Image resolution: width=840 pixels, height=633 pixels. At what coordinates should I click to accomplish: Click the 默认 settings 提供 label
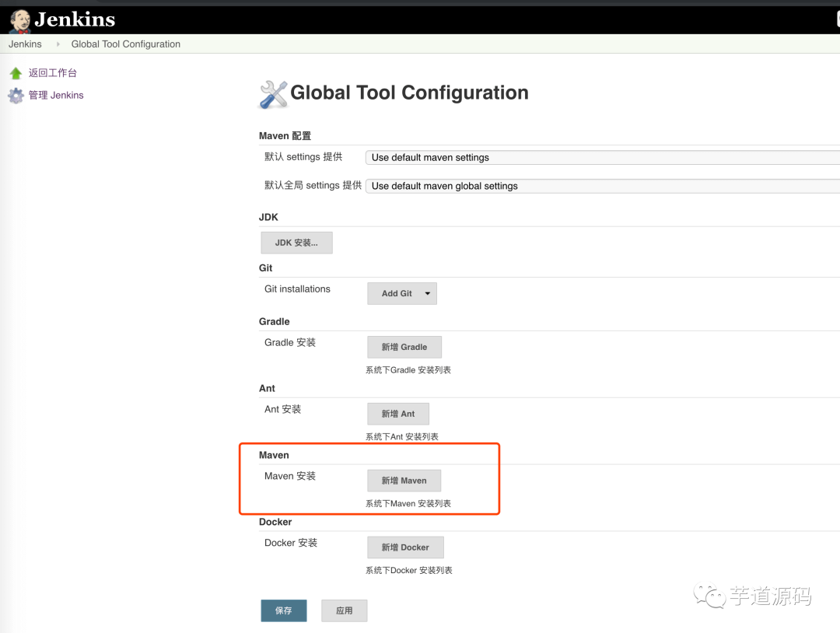(303, 157)
